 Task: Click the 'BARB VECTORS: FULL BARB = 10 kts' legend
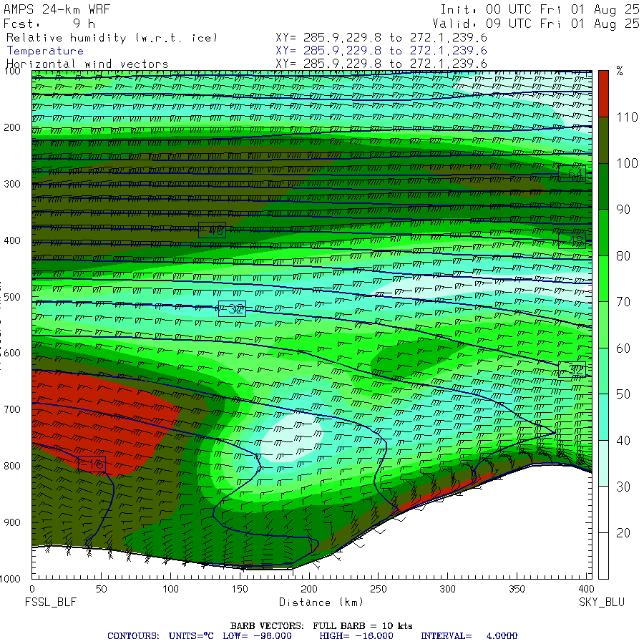321,626
